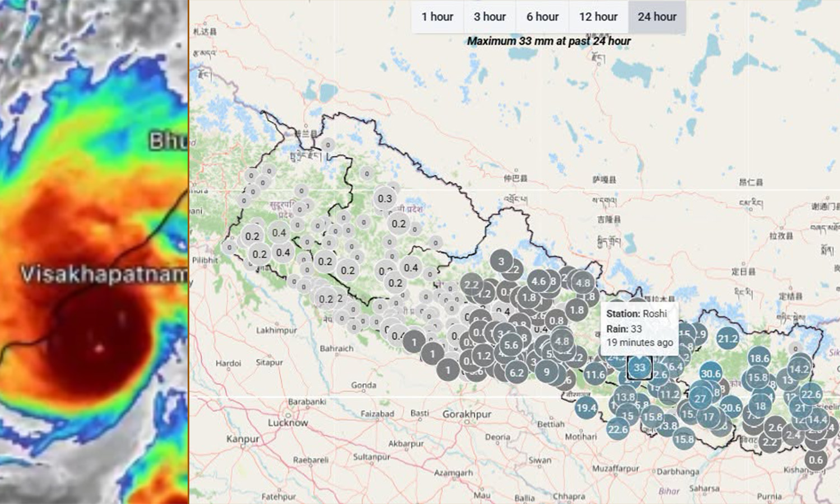The width and height of the screenshot is (840, 504).
Task: Select the rain marker labeled 21.2
Action: pos(727,338)
